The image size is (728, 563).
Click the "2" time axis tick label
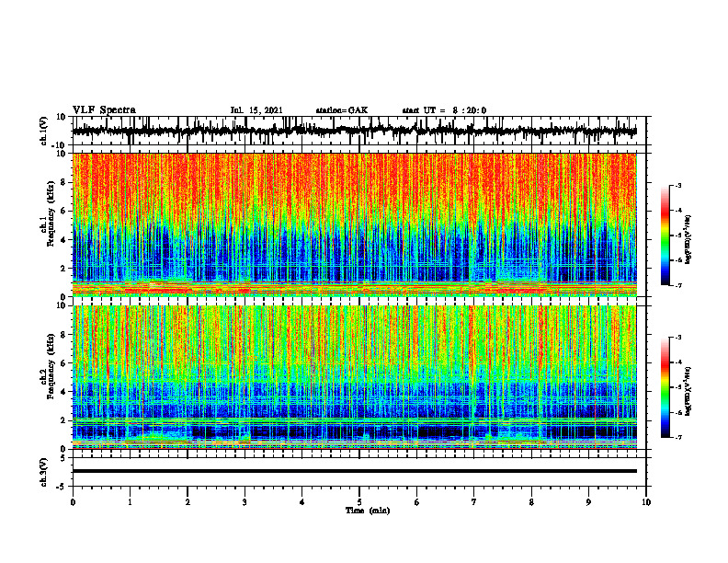coord(188,502)
